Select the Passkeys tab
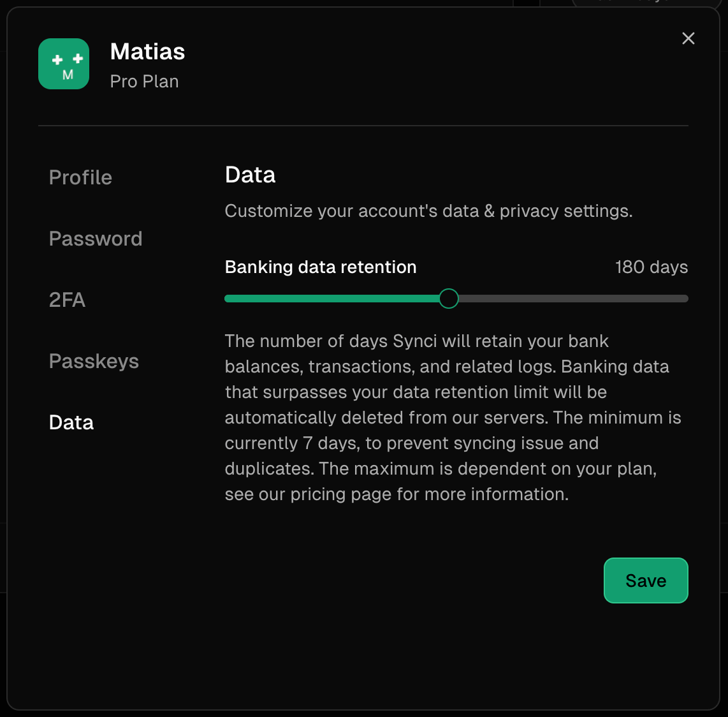The height and width of the screenshot is (717, 728). (x=94, y=361)
